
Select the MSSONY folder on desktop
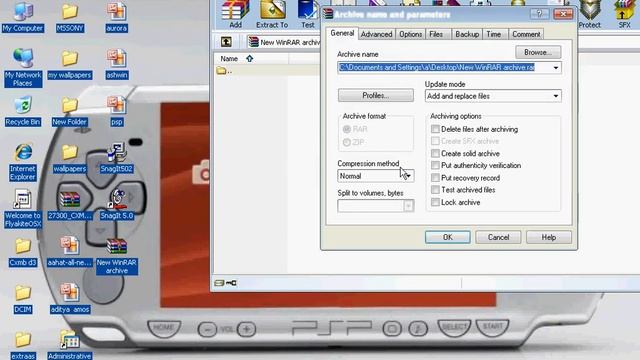[70, 16]
